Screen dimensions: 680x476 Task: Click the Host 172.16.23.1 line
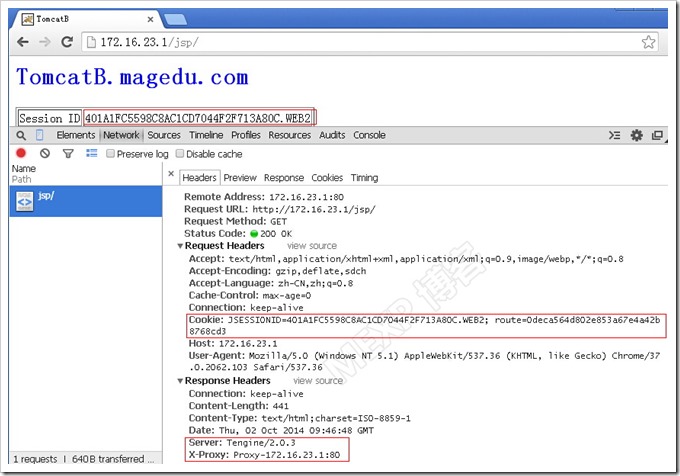[x=233, y=344]
